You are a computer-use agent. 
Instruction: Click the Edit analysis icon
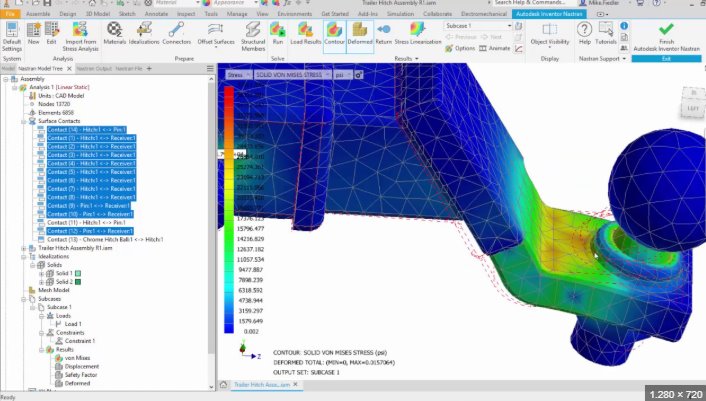click(51, 34)
